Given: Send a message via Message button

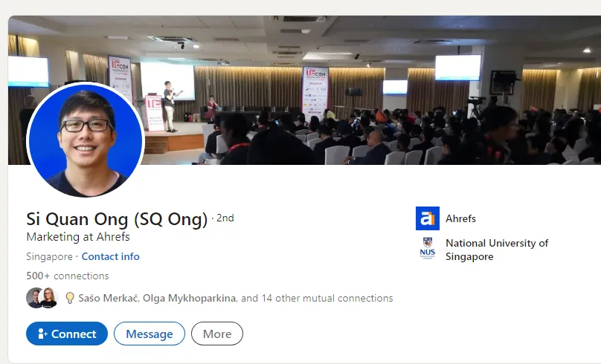Looking at the screenshot, I should pyautogui.click(x=150, y=334).
